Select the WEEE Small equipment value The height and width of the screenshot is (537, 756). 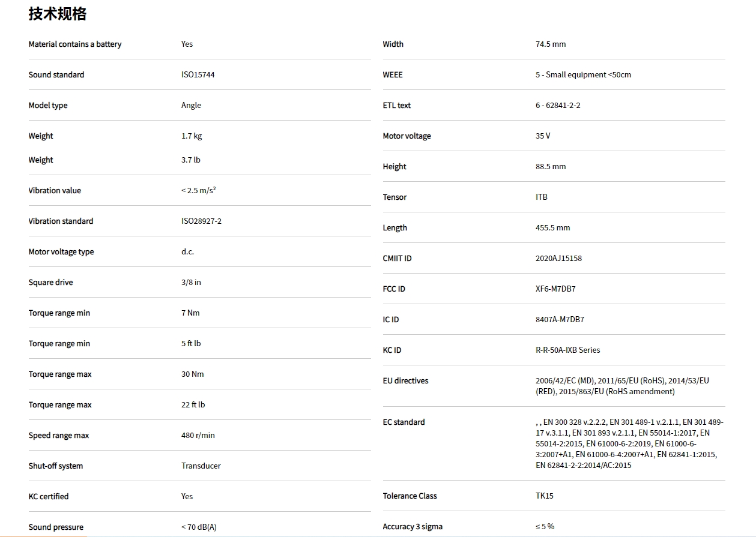pyautogui.click(x=583, y=75)
